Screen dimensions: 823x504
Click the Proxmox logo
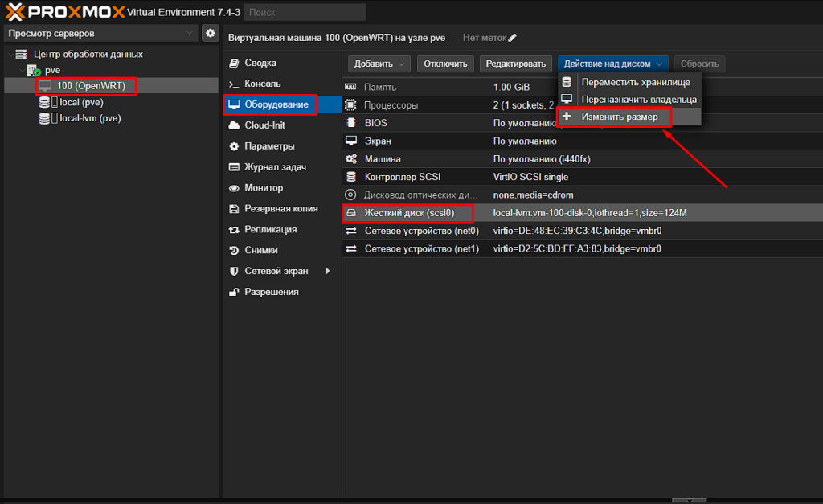65,11
